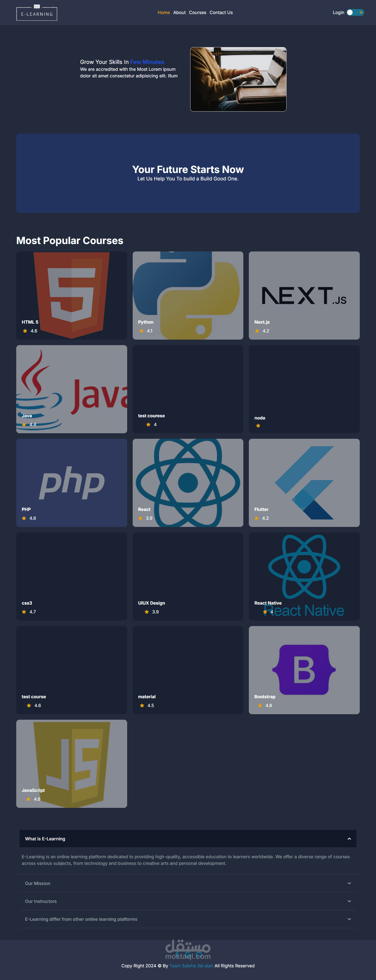Click the 4.5 rating on the material card

[x=151, y=705]
